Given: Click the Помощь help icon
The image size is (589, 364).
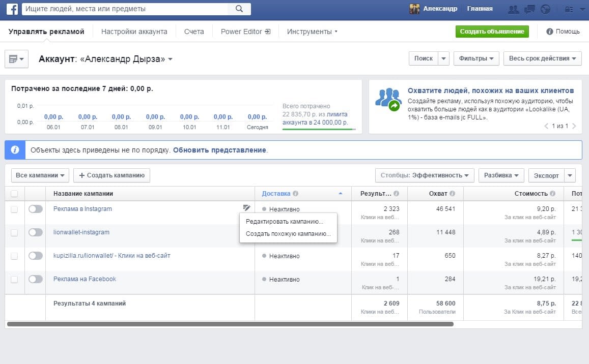Looking at the screenshot, I should coord(550,32).
